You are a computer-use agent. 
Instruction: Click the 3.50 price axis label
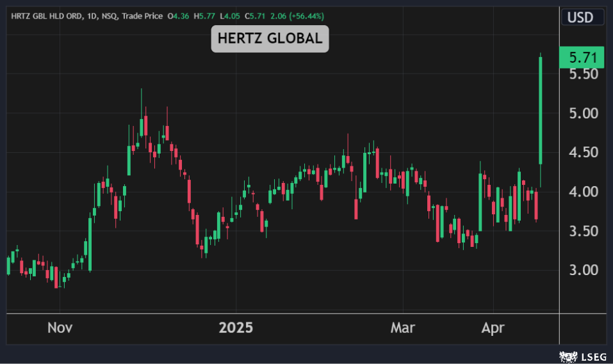point(584,231)
